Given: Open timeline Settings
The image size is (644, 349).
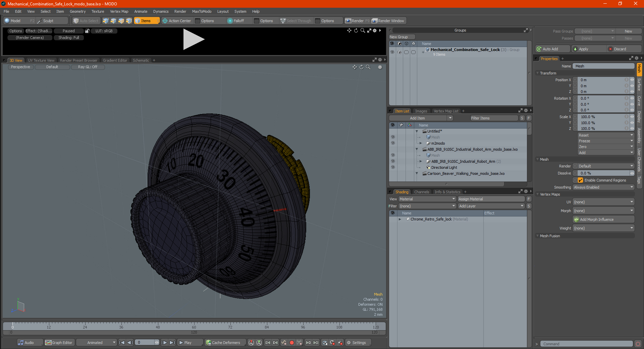Looking at the screenshot, I should click(x=358, y=343).
